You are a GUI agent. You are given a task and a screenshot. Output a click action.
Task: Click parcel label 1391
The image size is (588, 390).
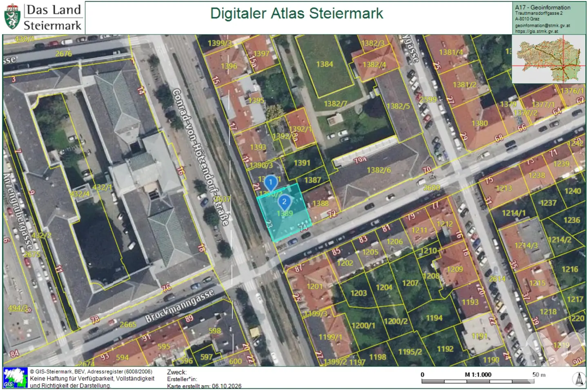[302, 163]
